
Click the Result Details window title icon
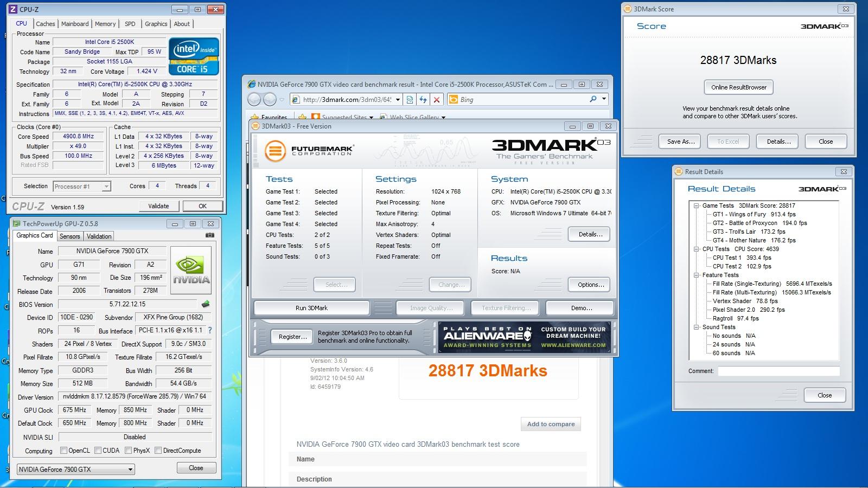(679, 171)
